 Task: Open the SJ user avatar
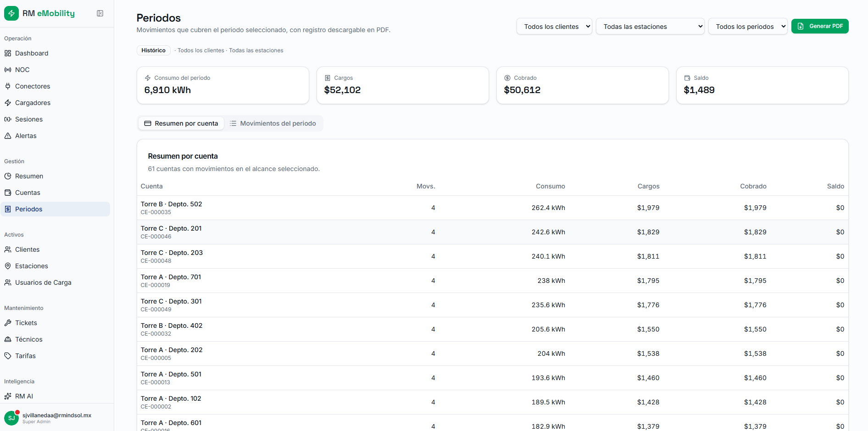pos(11,418)
